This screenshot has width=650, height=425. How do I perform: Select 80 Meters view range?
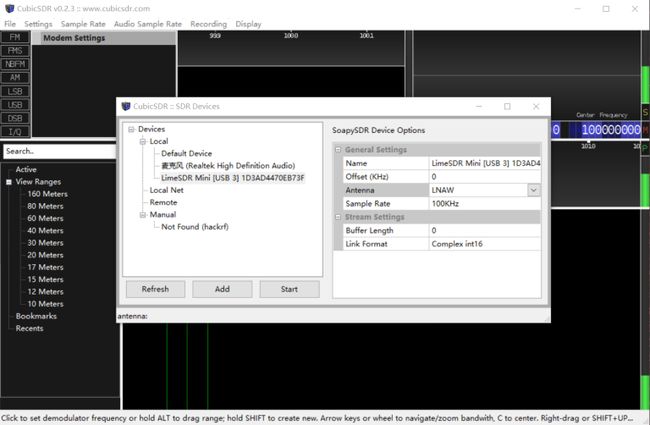point(45,206)
